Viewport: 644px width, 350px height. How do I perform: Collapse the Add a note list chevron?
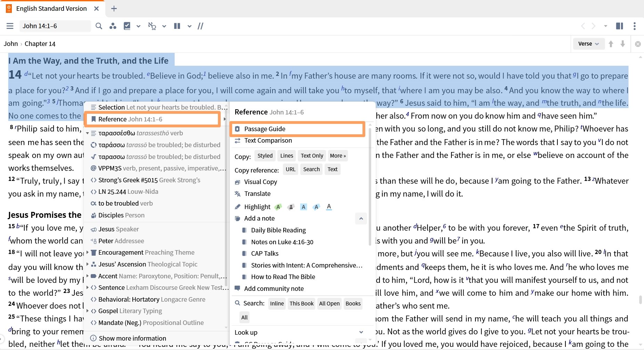(361, 218)
